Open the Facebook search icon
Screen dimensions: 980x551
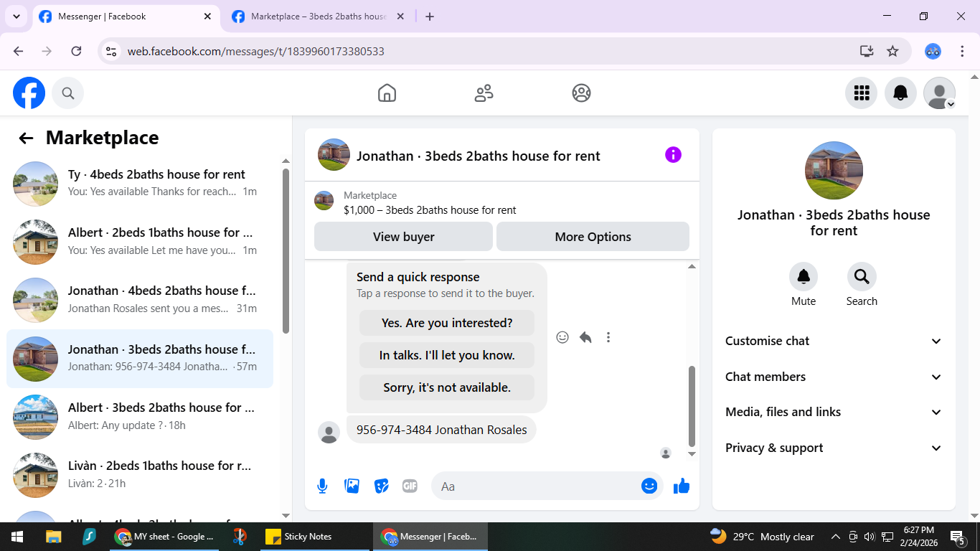point(67,93)
